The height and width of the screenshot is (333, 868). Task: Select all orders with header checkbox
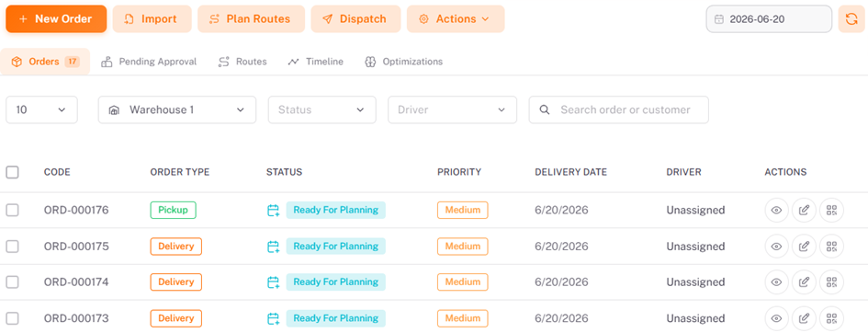(12, 172)
